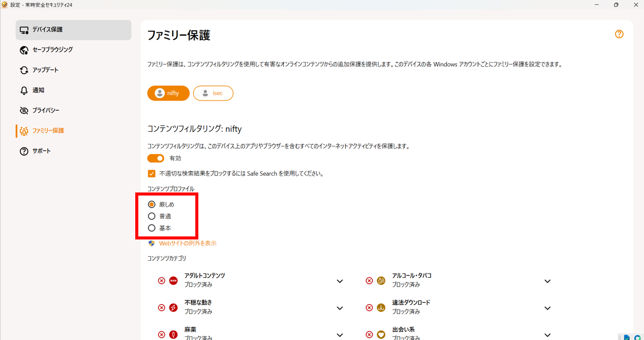Expand the アルコール・タバコ category

547,281
